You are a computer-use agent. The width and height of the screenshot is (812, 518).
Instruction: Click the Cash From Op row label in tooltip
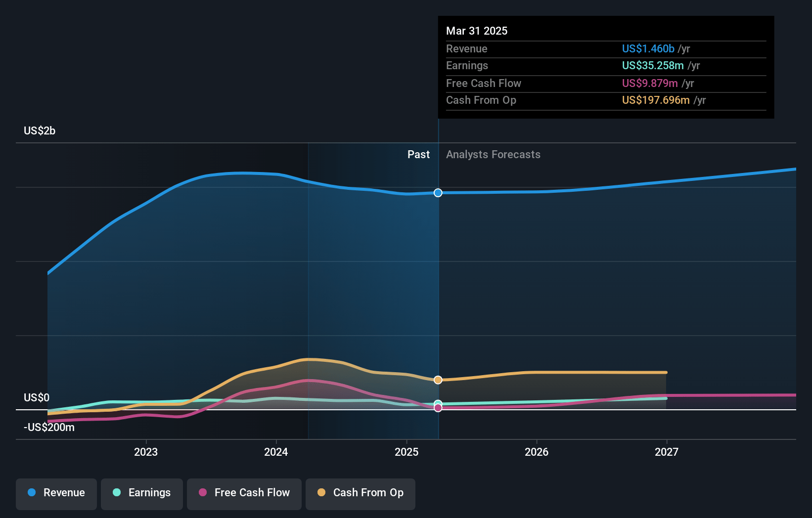tap(481, 100)
